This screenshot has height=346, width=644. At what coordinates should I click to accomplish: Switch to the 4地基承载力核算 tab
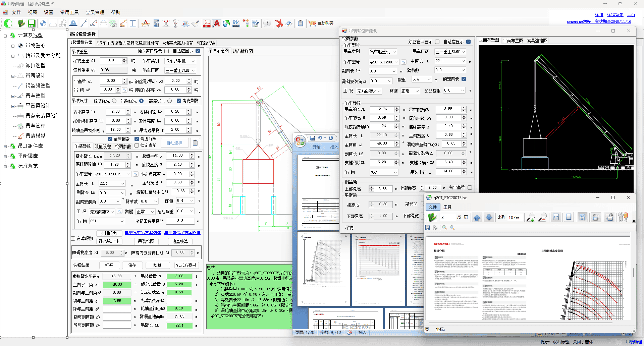[x=178, y=43]
